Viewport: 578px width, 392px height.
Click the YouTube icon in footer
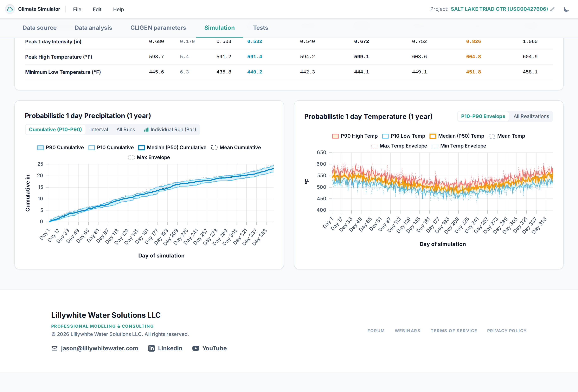[196, 348]
